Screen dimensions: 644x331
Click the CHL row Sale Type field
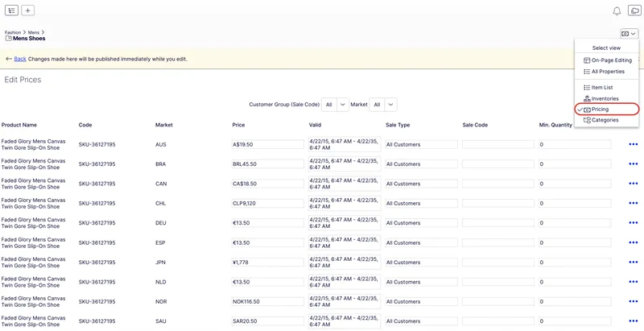421,203
